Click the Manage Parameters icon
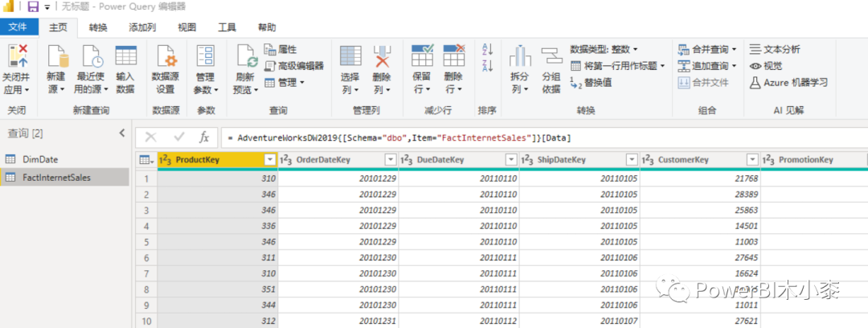 coord(206,57)
